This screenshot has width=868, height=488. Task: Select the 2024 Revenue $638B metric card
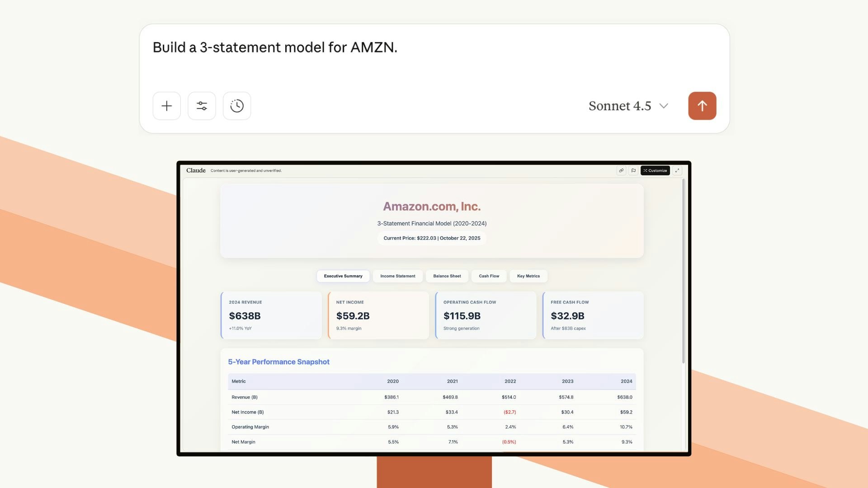tap(271, 315)
